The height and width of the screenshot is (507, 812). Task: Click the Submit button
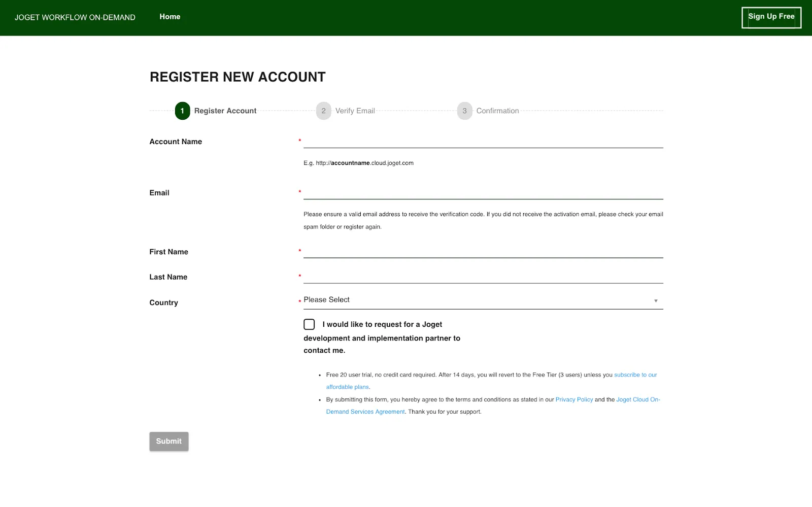(x=169, y=442)
